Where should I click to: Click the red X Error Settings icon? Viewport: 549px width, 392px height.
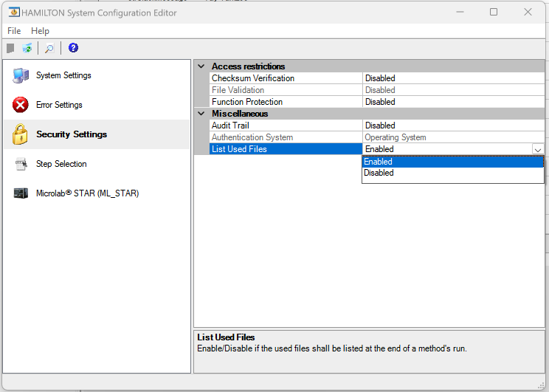click(21, 105)
